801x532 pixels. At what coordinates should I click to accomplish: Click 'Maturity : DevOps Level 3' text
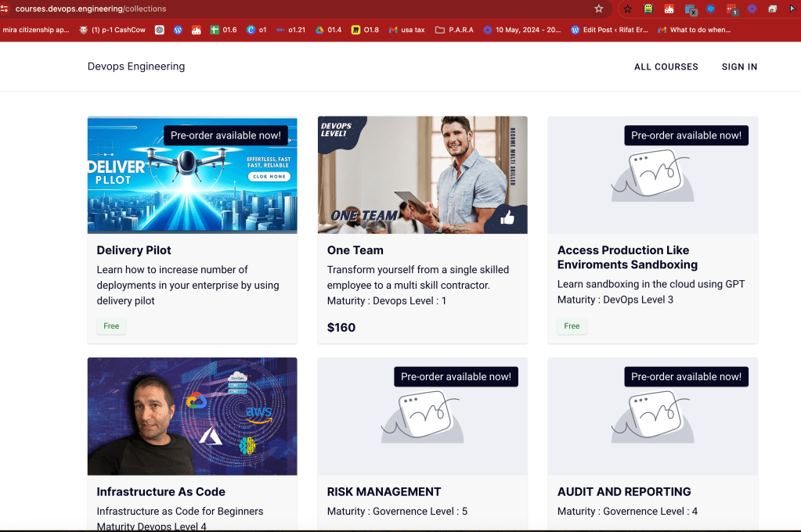[x=615, y=300]
